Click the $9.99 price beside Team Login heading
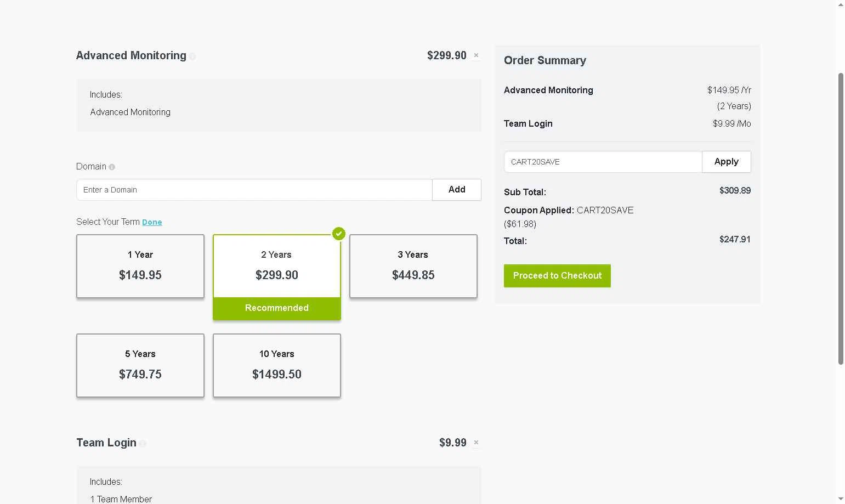 [x=453, y=443]
